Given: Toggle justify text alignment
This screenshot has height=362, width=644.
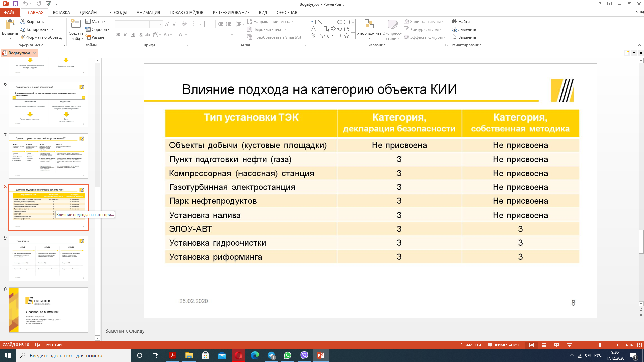Looking at the screenshot, I should coord(217,35).
